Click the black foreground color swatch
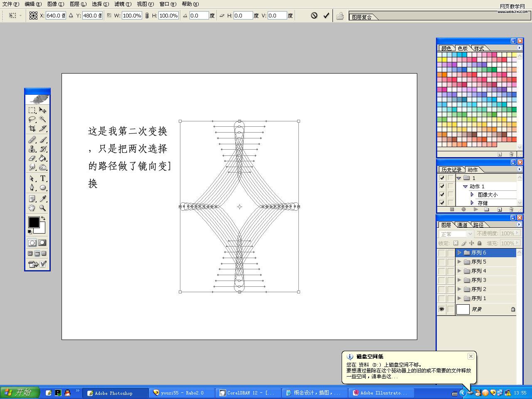532x399 pixels. point(34,222)
